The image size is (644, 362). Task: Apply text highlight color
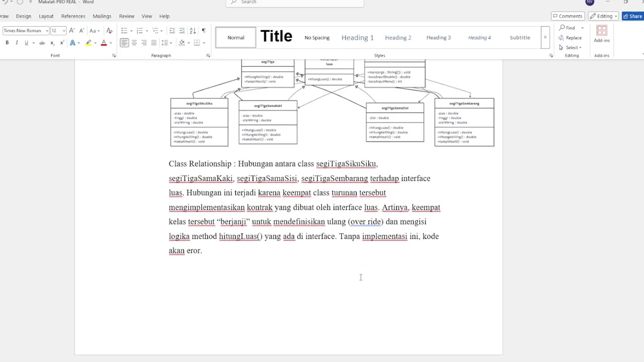(x=89, y=43)
